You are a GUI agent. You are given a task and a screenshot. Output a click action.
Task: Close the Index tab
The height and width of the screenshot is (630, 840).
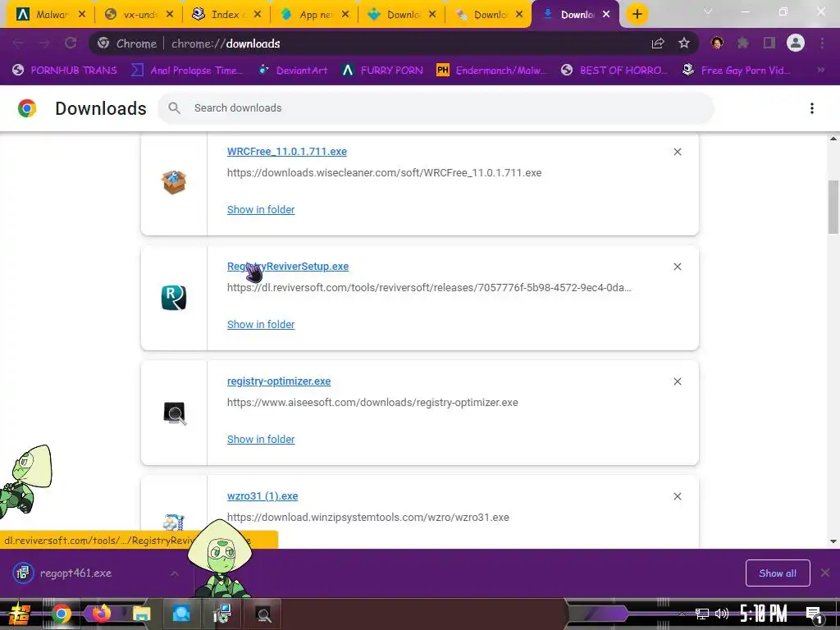coord(258,15)
